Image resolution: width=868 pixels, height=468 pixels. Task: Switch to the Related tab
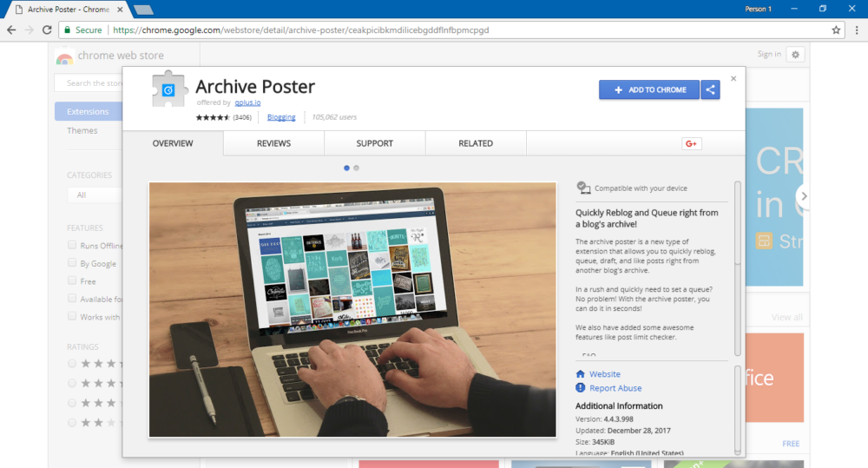click(476, 143)
